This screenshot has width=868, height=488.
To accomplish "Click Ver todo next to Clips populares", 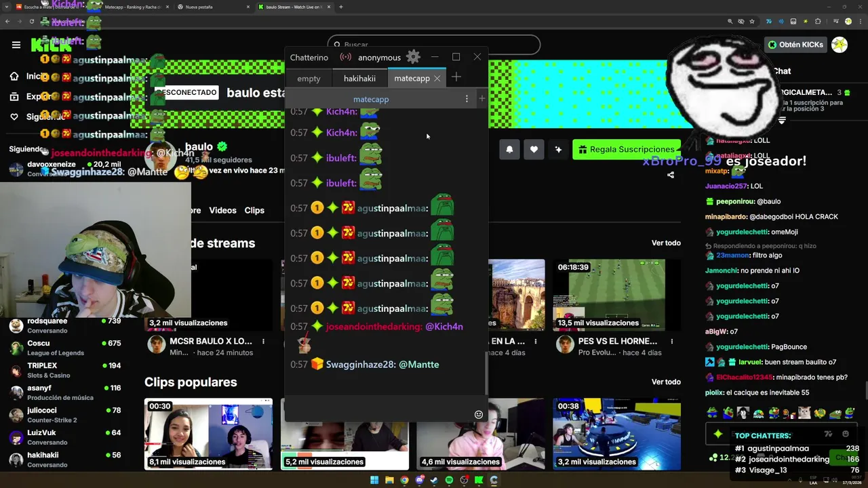I will [666, 382].
